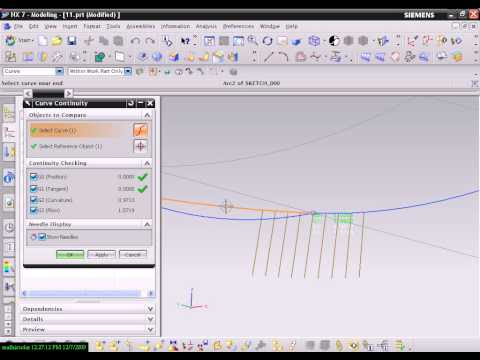The image size is (480, 360).
Task: Click the Cancel button
Action: (133, 255)
